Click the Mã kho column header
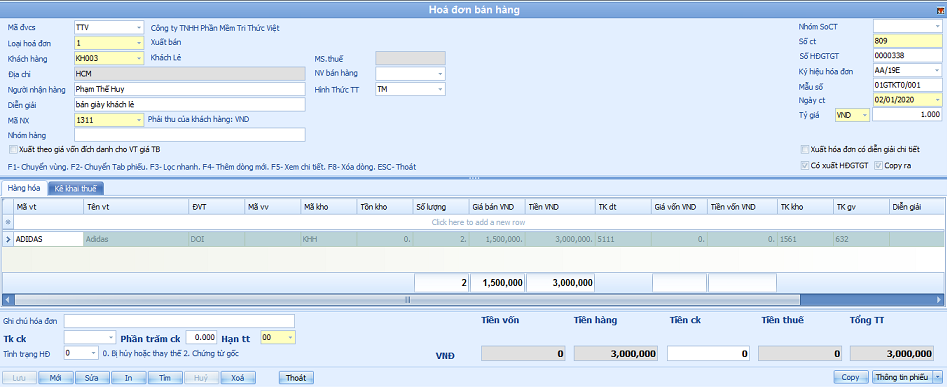The height and width of the screenshot is (387, 947). coord(328,207)
